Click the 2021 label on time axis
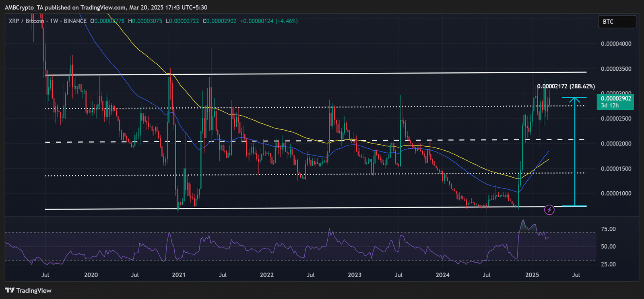Viewport: 644px width, 299px height. 179,275
